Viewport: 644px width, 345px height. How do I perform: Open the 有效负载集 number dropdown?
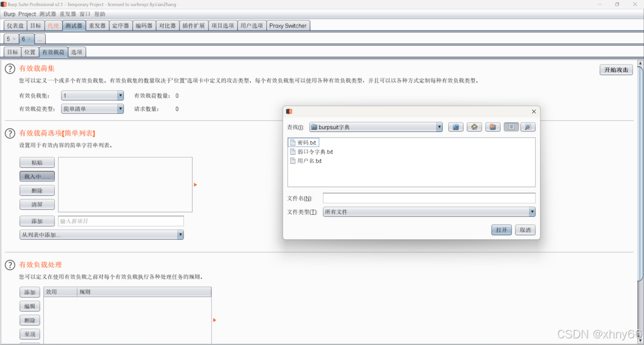pyautogui.click(x=93, y=96)
